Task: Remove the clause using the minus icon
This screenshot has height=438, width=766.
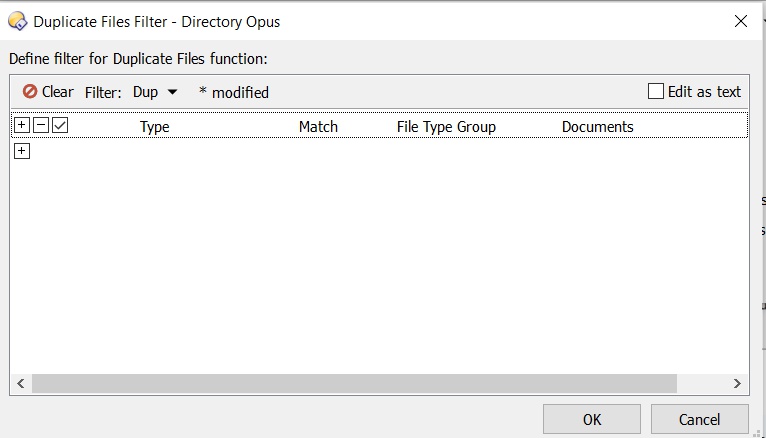Action: 41,125
